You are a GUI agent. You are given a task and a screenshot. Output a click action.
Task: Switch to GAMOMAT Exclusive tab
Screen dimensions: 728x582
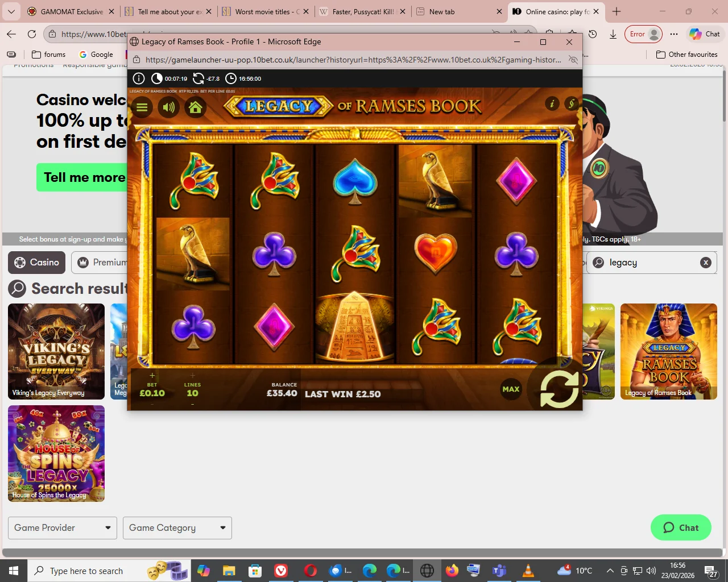click(x=71, y=11)
